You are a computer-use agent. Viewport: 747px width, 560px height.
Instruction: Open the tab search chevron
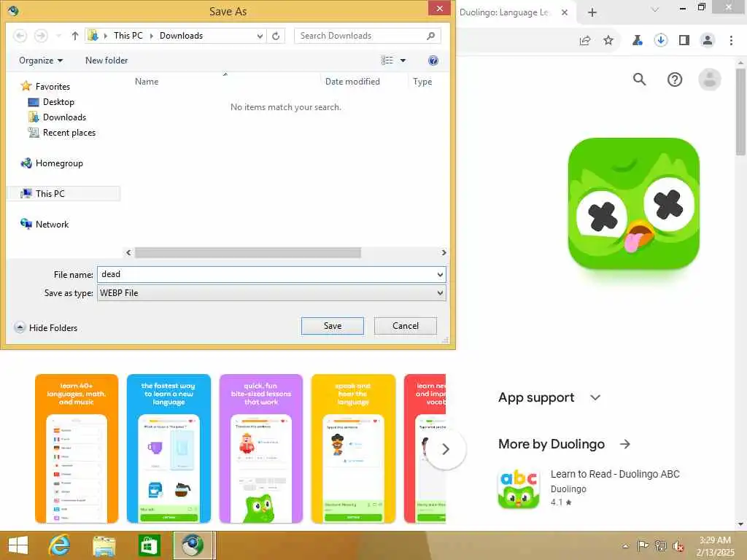pos(655,9)
